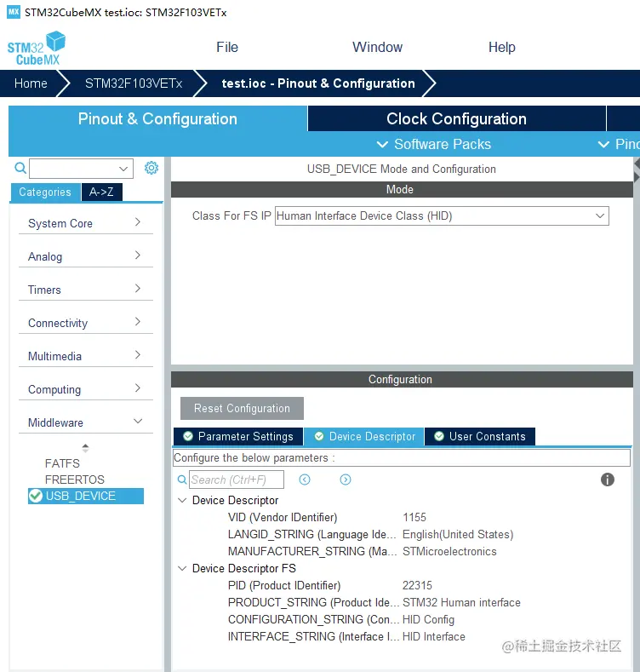
Task: Go to the Home breadcrumb
Action: 31,83
